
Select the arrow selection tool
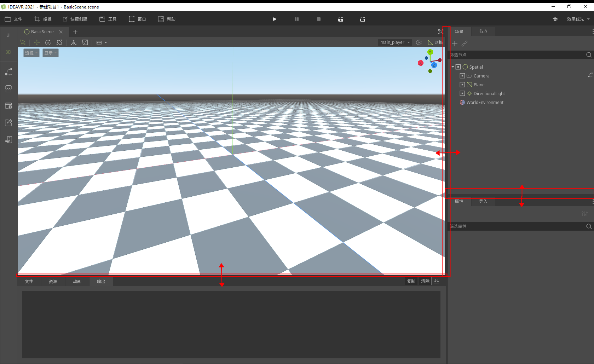(x=23, y=42)
